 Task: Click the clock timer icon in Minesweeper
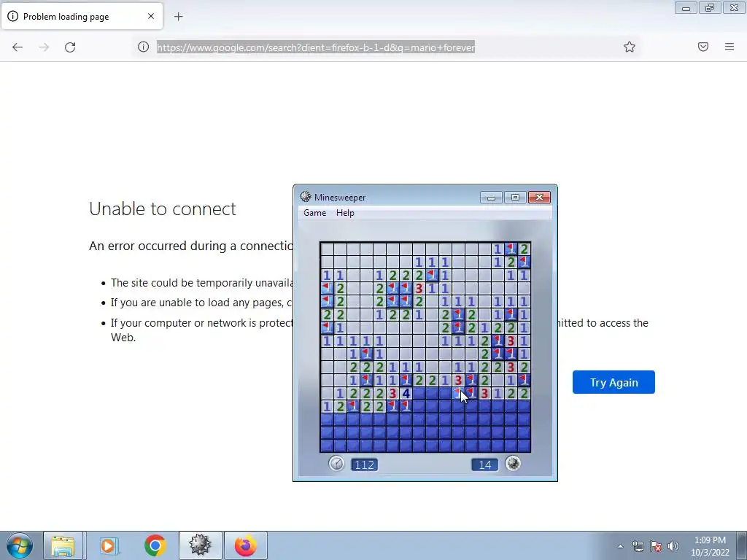[336, 463]
